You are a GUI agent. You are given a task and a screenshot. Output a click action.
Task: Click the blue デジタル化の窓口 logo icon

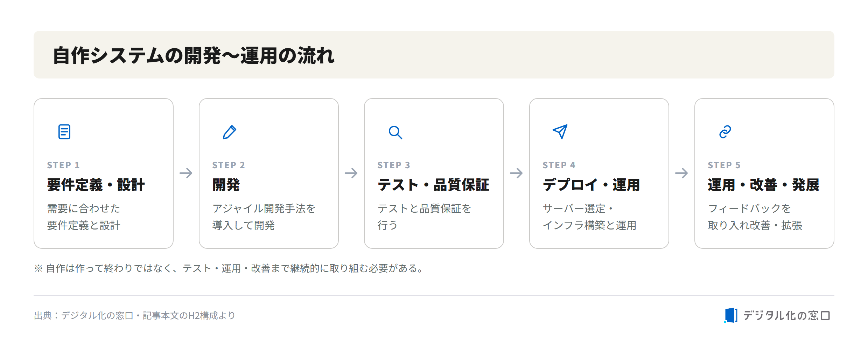click(x=730, y=315)
